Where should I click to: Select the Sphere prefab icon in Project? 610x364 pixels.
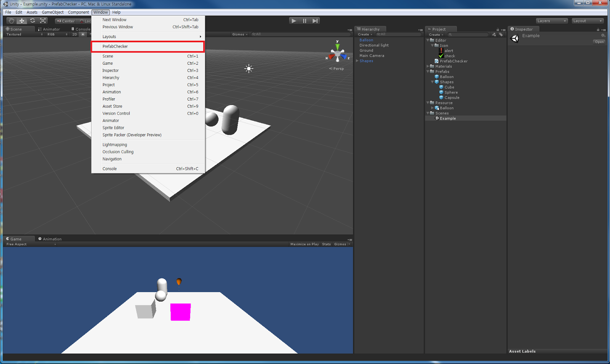tap(441, 93)
